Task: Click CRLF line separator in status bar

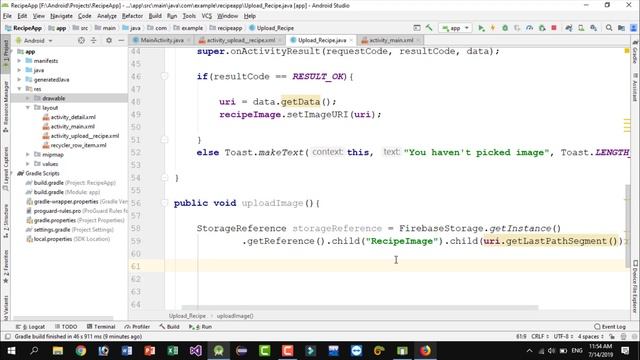Action: (540, 337)
